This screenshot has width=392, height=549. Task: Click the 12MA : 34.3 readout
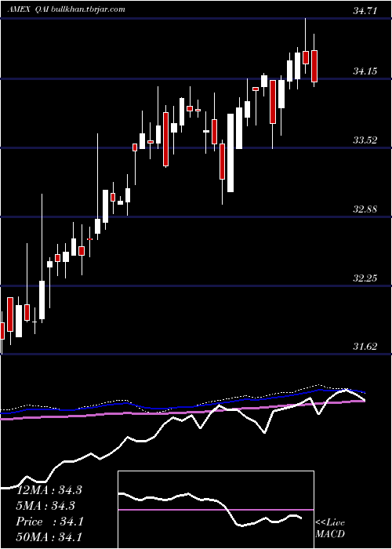point(49,490)
